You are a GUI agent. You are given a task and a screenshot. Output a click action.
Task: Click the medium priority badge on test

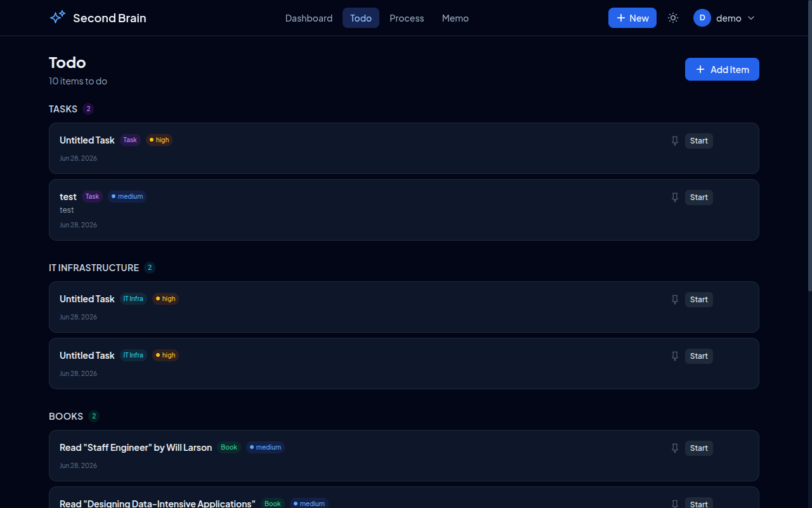[x=127, y=197]
